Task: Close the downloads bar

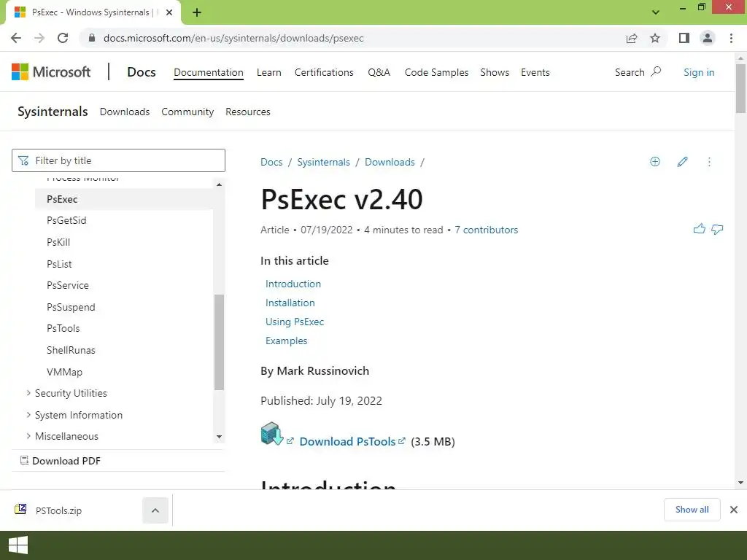Action: click(734, 510)
